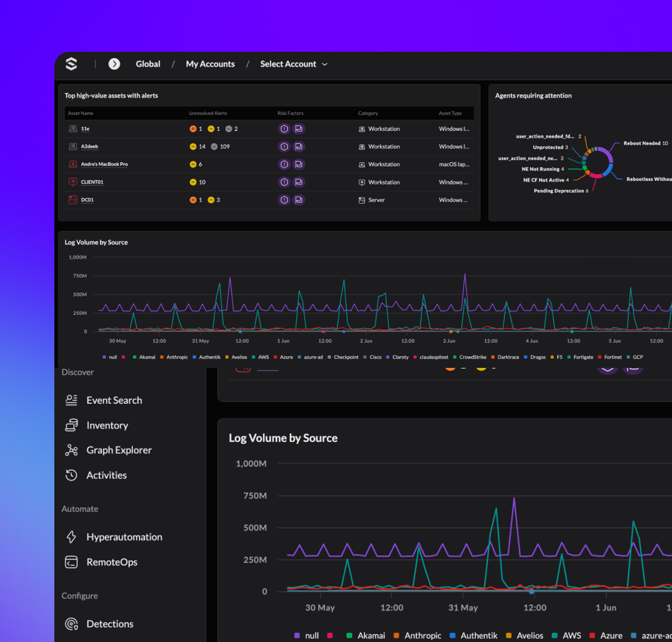672x642 pixels.
Task: Click the "macOS lap..." asset type cell
Action: 454,164
